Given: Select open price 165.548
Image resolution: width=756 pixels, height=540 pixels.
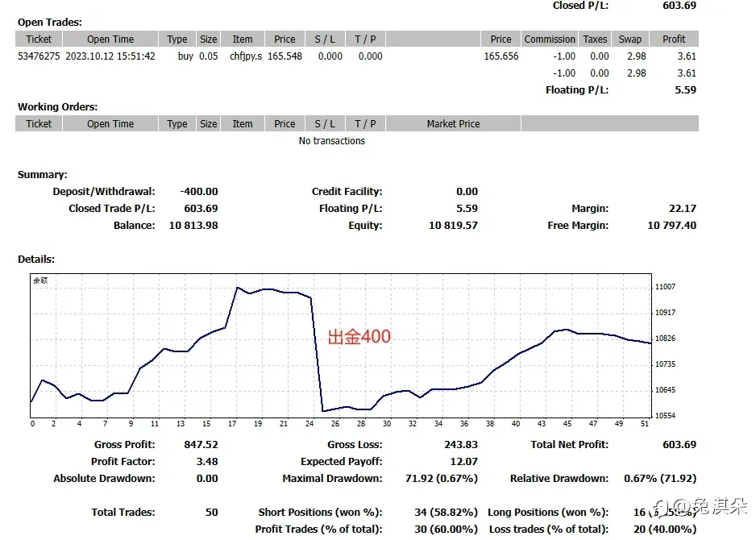Looking at the screenshot, I should 285,56.
